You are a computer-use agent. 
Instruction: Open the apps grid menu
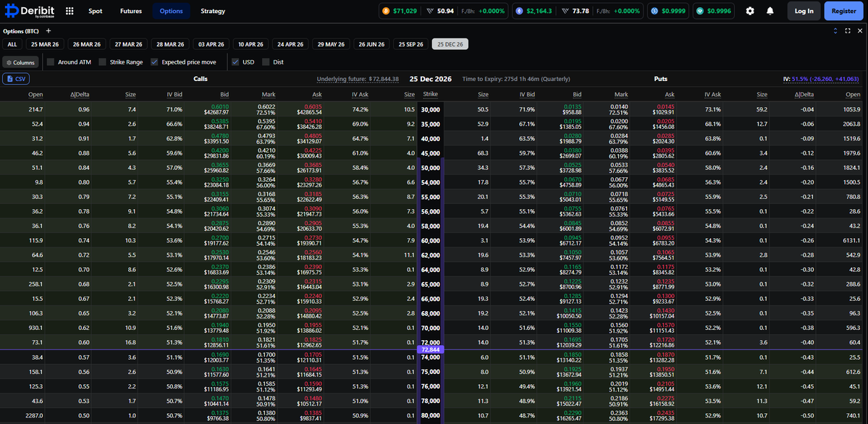[x=69, y=11]
